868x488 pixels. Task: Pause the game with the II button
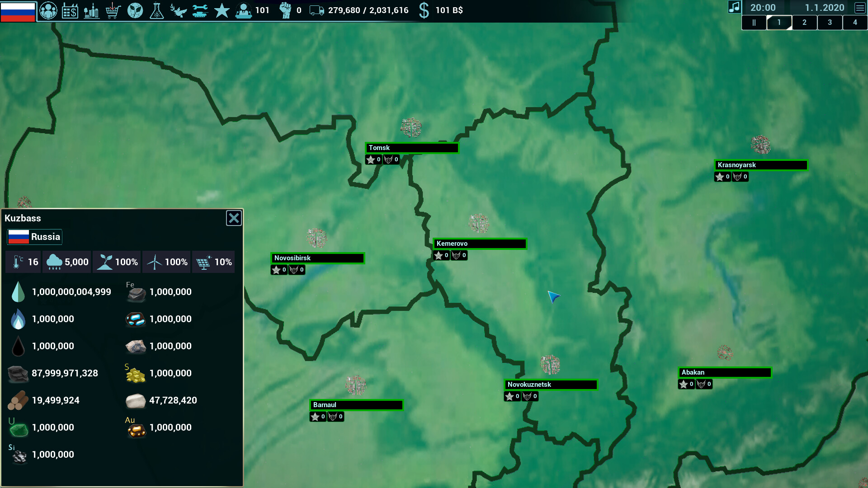tap(754, 22)
